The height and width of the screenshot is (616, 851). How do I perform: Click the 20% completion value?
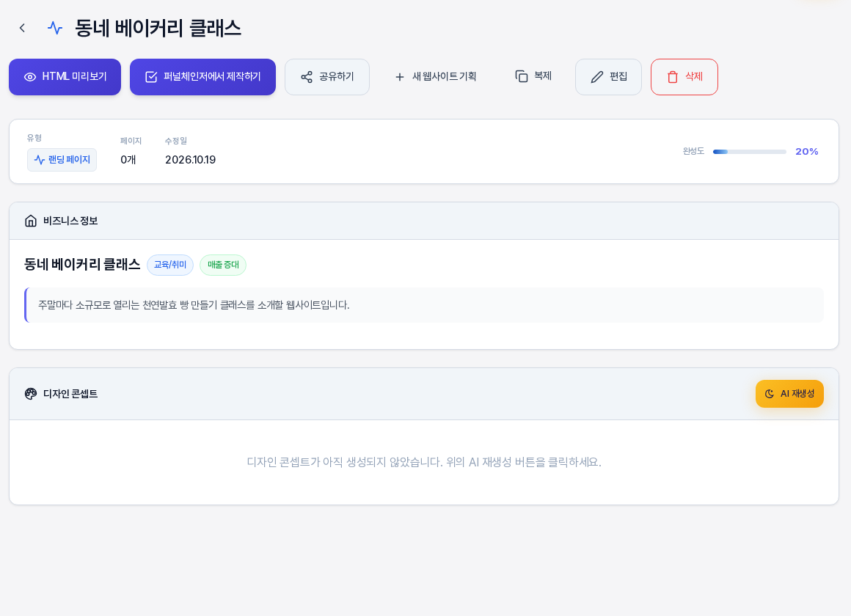(806, 152)
